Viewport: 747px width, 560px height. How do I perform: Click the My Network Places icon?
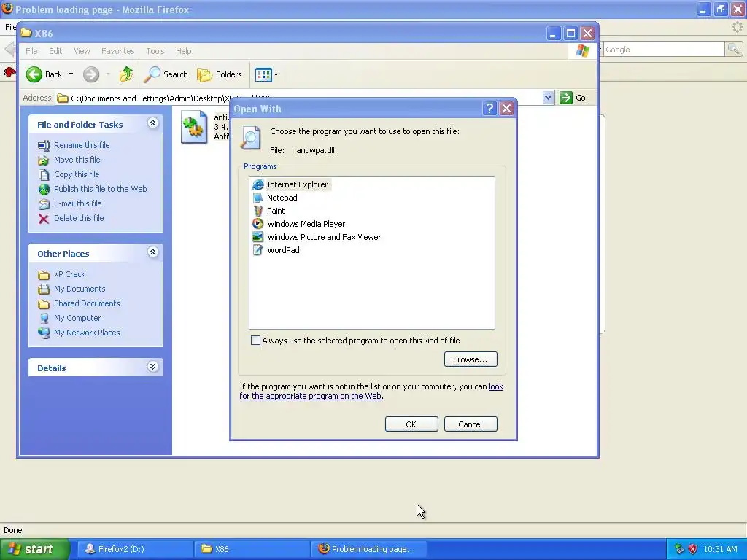44,332
